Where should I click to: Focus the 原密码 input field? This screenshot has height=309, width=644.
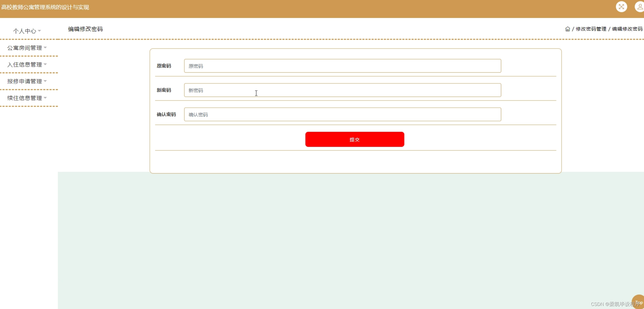(x=342, y=66)
